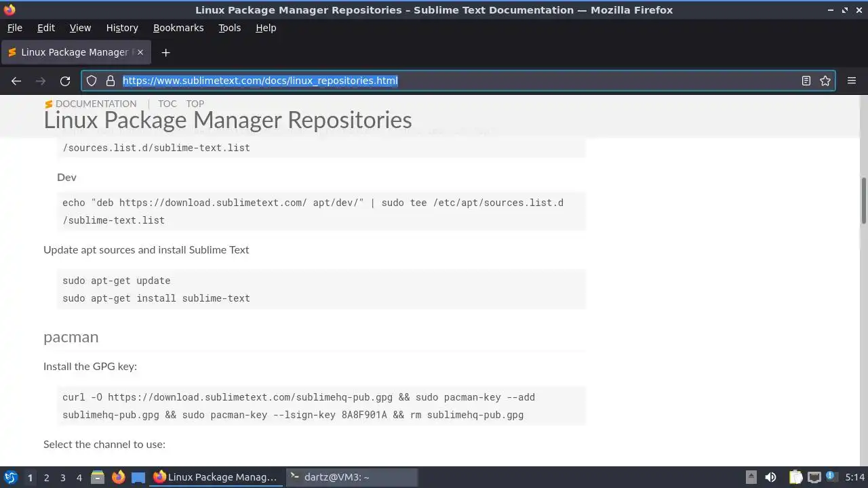
Task: Open the Bookmarks menu
Action: click(x=178, y=28)
